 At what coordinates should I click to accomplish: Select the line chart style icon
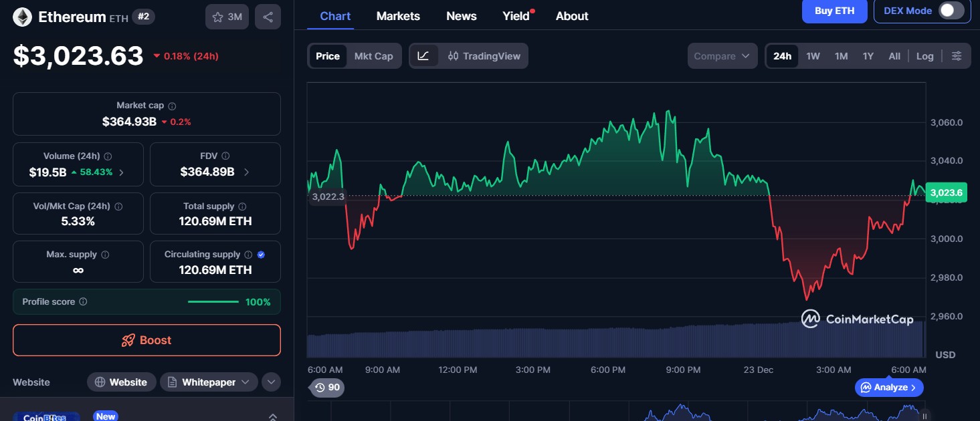tap(424, 56)
